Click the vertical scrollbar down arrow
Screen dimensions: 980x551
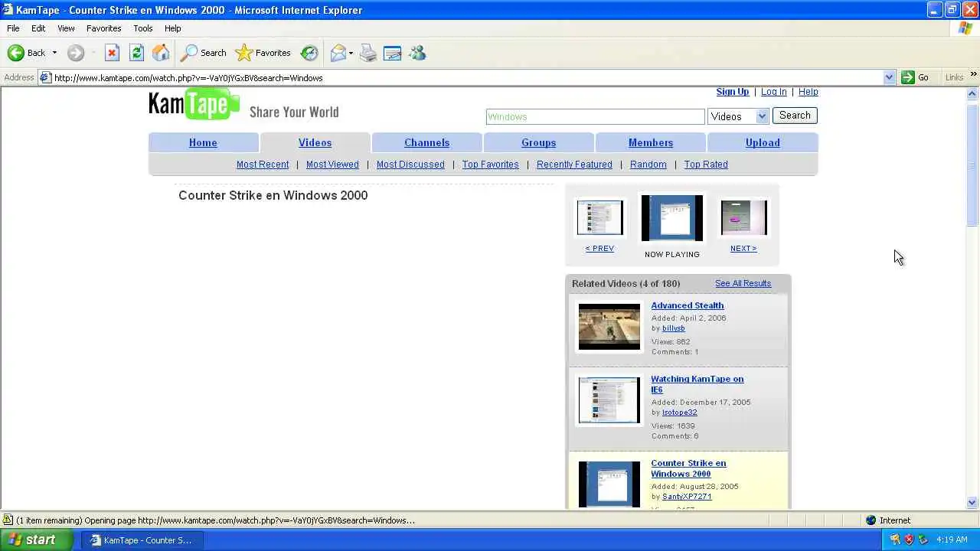pos(972,503)
